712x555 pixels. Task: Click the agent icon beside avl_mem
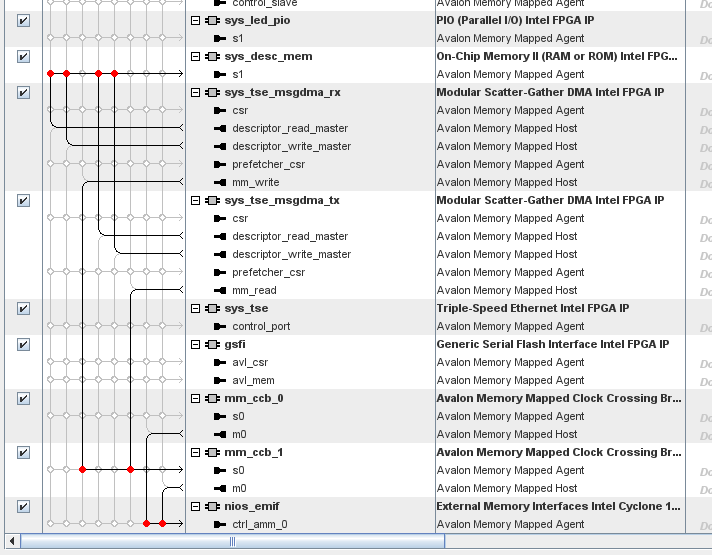click(x=220, y=380)
